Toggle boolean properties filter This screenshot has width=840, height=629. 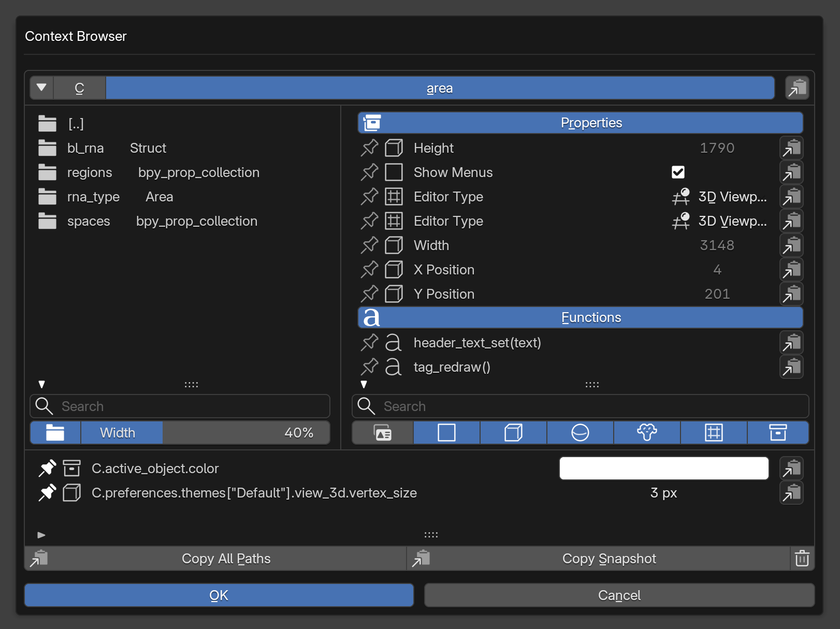(x=446, y=433)
